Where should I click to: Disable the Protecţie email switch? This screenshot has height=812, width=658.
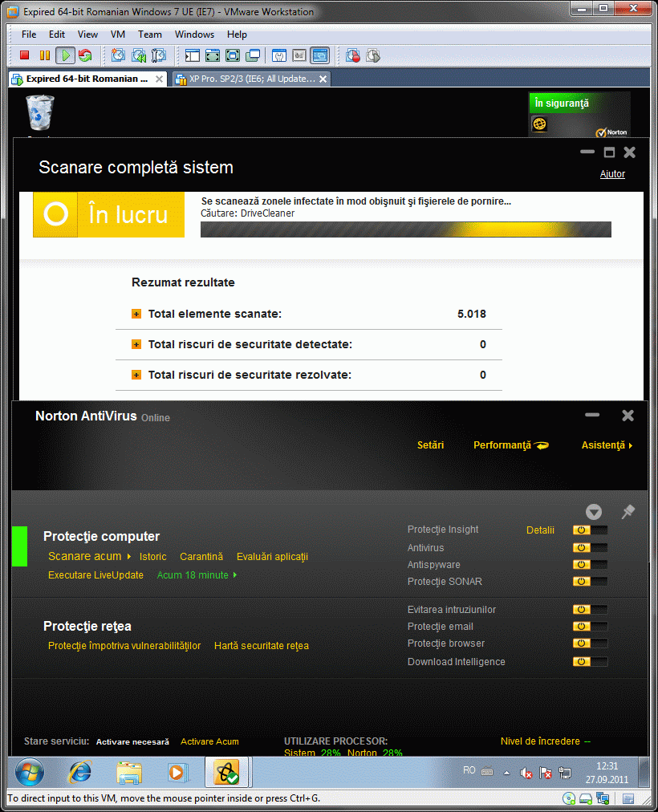590,627
